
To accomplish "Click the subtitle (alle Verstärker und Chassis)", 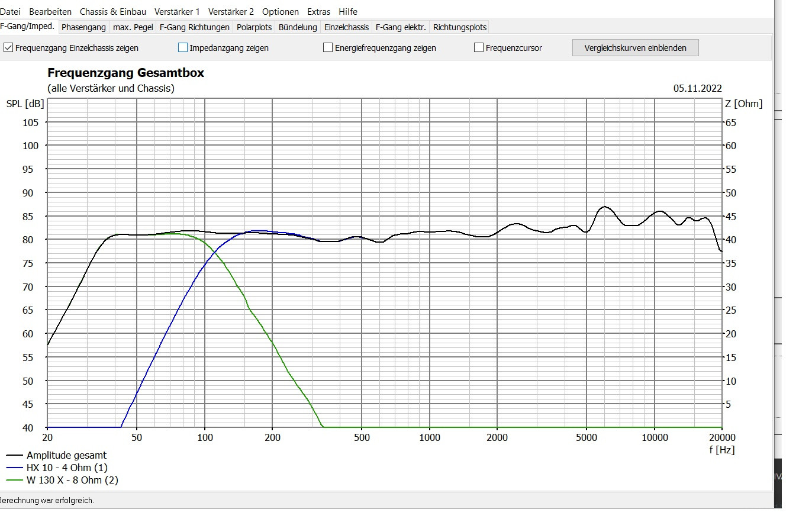I will [111, 89].
